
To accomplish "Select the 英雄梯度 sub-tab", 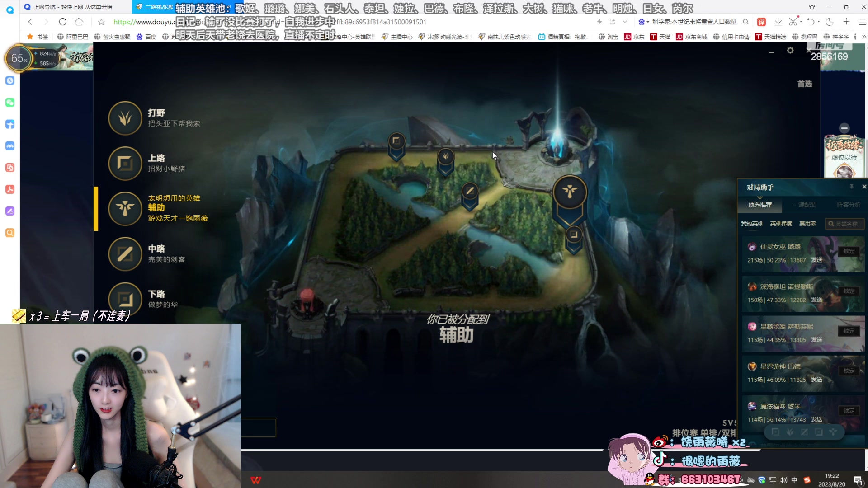I will [x=781, y=224].
